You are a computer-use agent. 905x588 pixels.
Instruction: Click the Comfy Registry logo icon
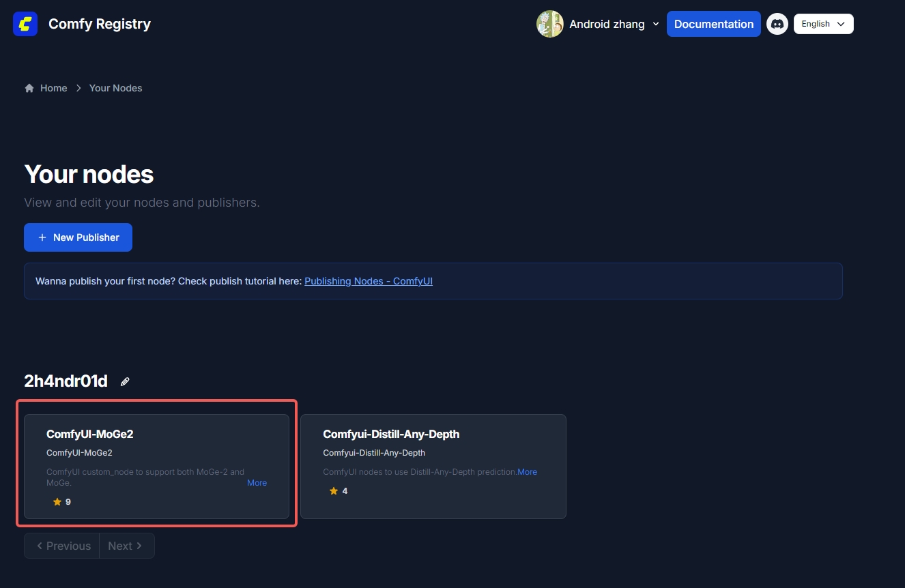coord(25,24)
